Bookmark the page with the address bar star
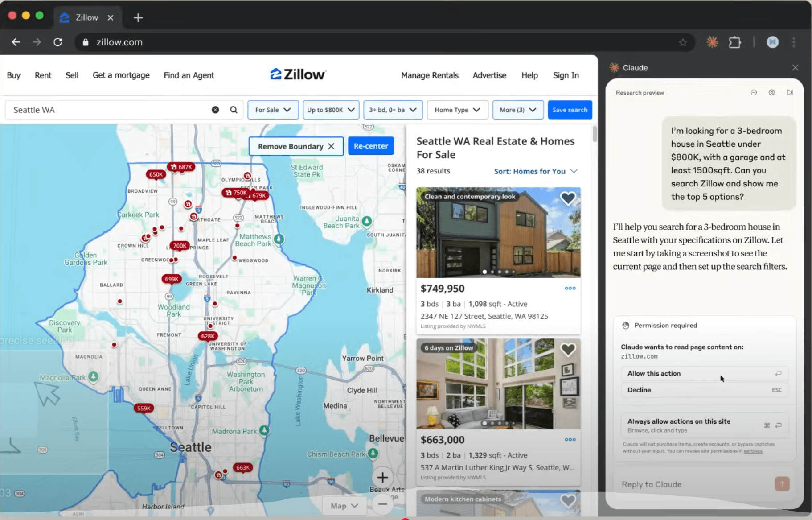Screen dimensions: 812x520 point(682,42)
